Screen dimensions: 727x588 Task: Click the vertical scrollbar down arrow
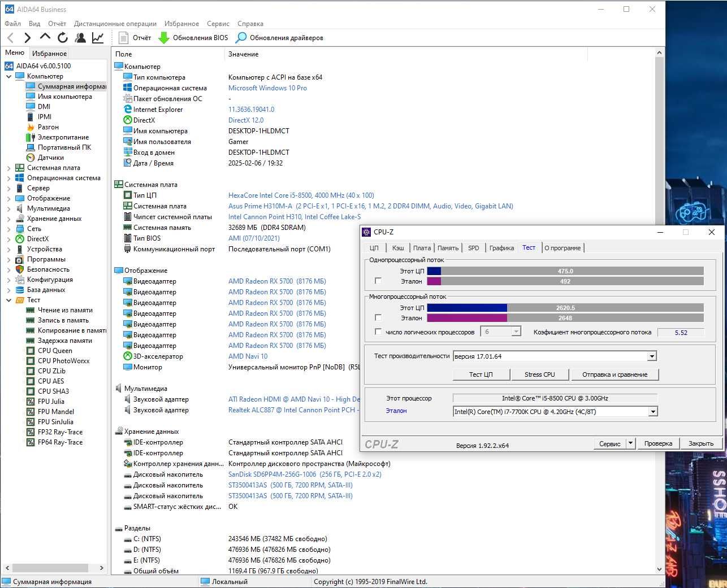click(x=659, y=569)
